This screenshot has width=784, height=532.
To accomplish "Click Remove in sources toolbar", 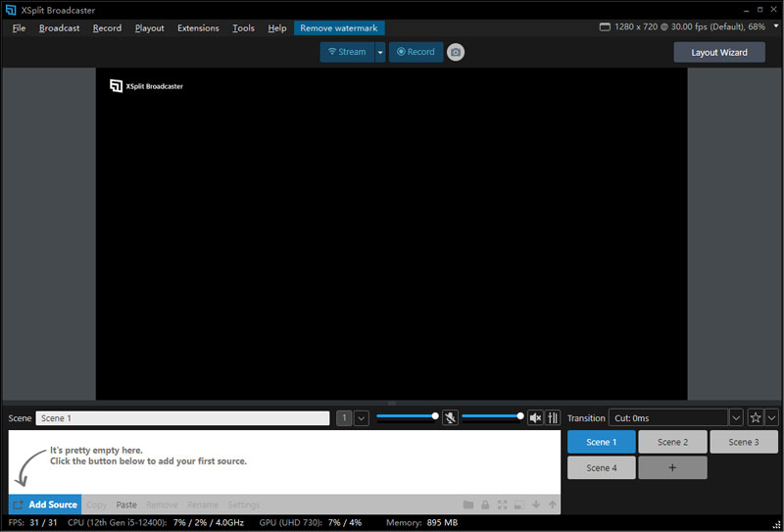I will (x=162, y=505).
